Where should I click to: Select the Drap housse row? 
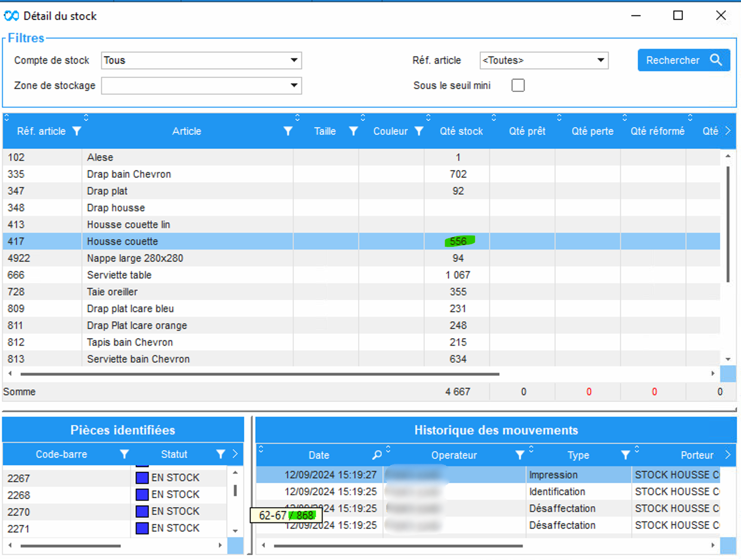pos(361,208)
